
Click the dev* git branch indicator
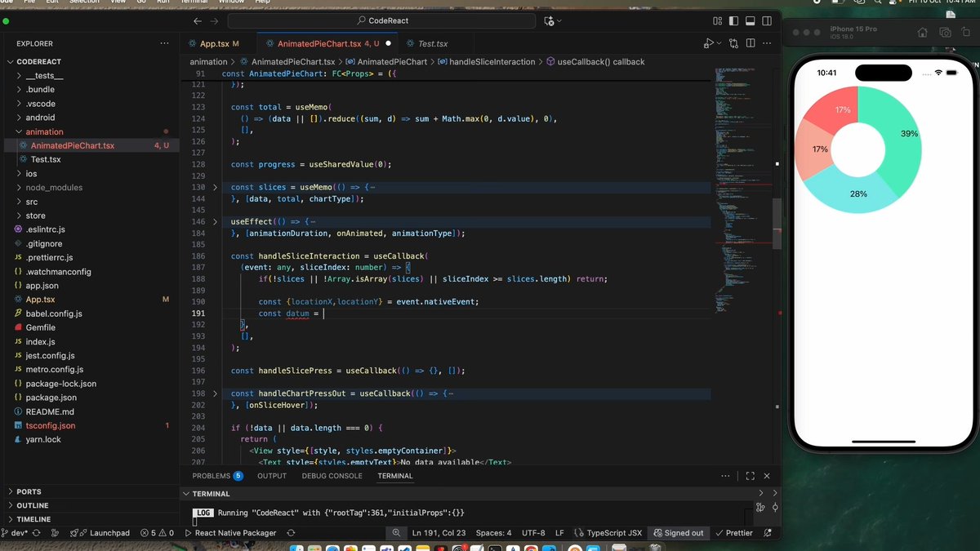16,533
